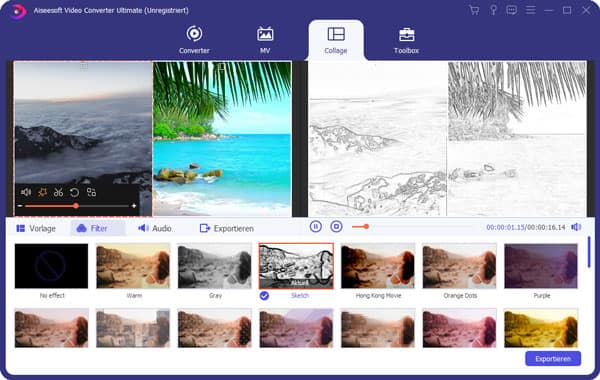Apply the Orange Dots filter

pos(460,266)
